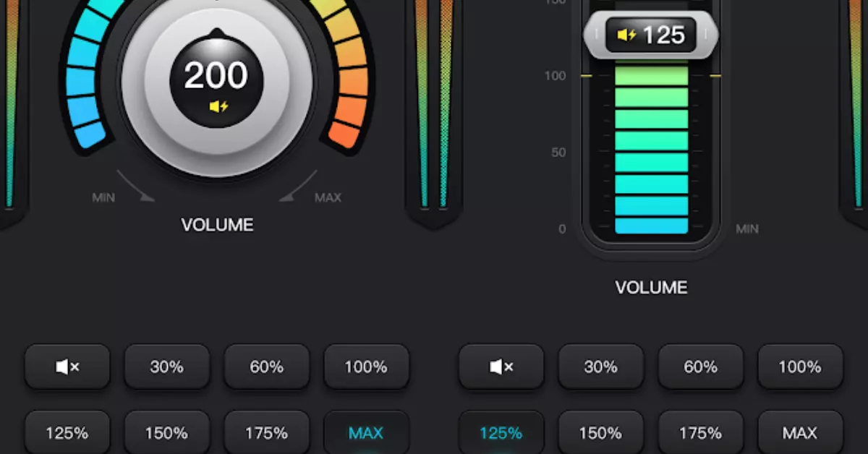This screenshot has height=454, width=868.
Task: Select 175% boost in right slider panel
Action: 701,432
